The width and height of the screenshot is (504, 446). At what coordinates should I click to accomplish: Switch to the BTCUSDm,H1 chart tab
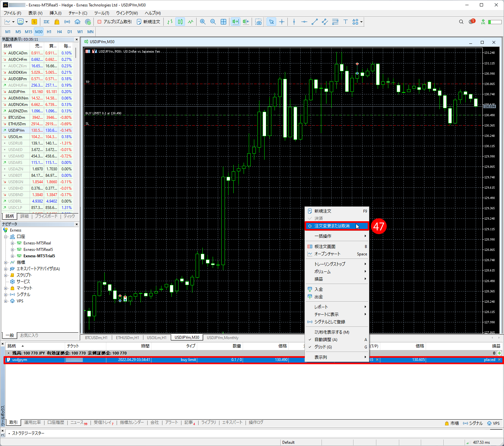click(96, 338)
